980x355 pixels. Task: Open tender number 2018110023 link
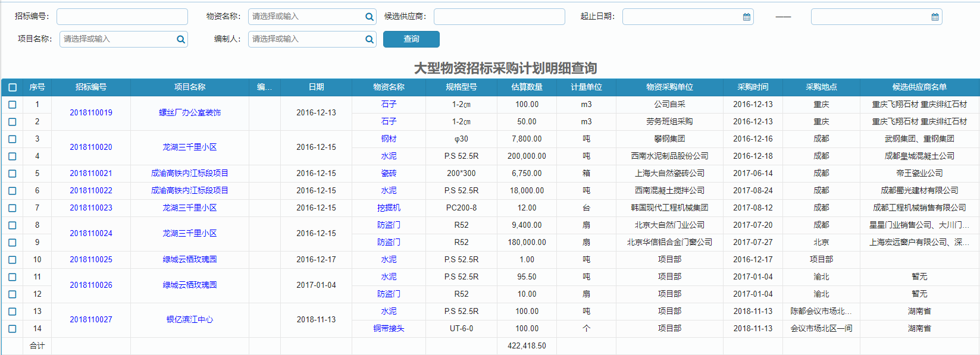(x=91, y=208)
